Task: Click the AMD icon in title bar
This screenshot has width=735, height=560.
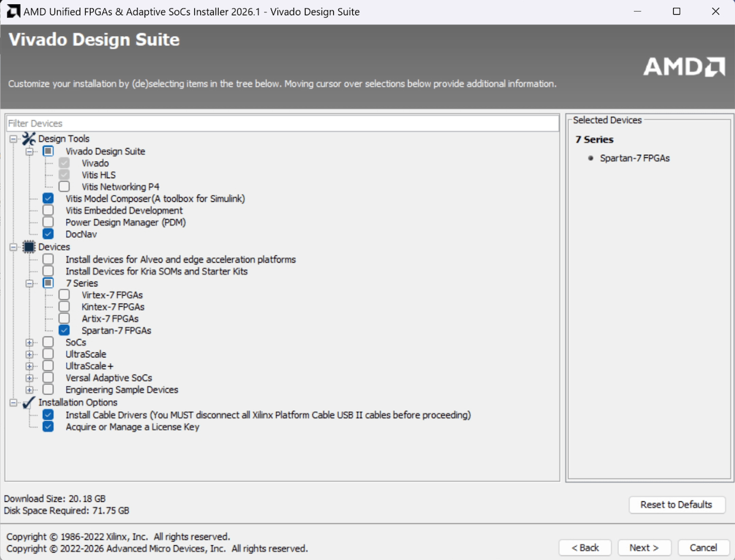Action: (x=13, y=12)
